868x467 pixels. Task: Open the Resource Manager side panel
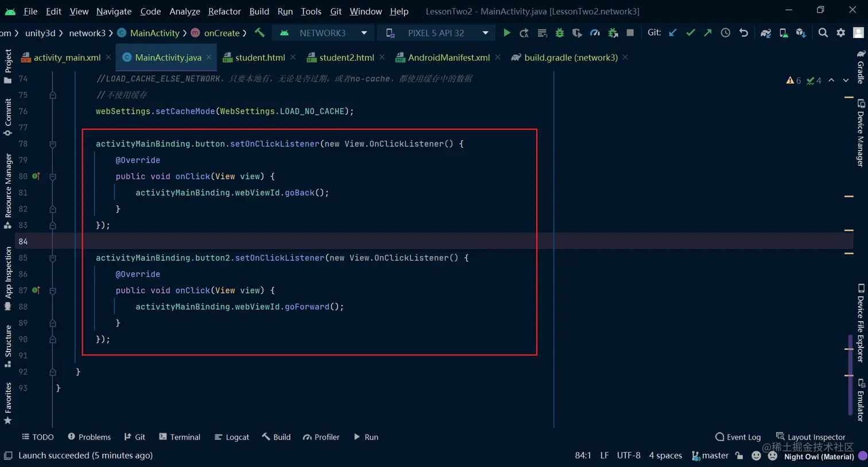(x=8, y=191)
